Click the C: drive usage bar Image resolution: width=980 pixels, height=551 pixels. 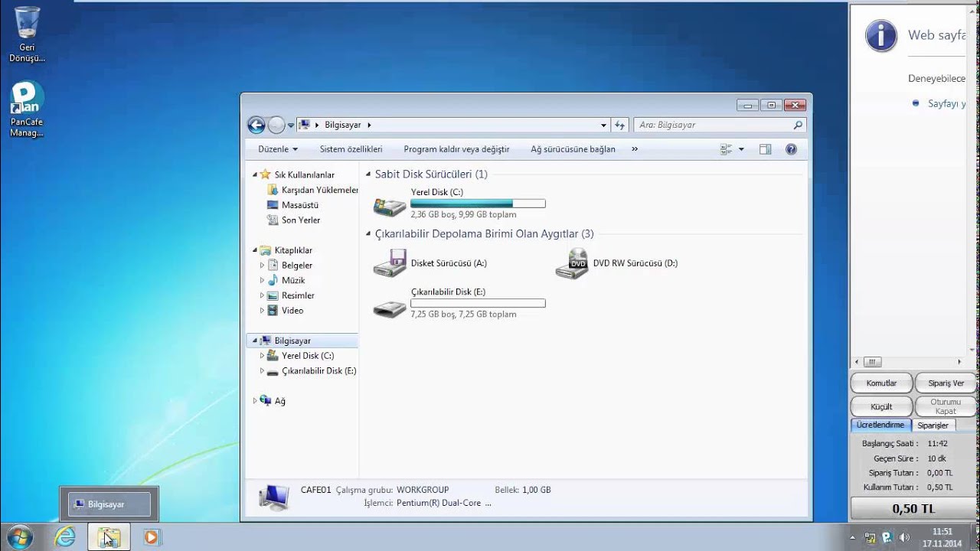coord(478,204)
